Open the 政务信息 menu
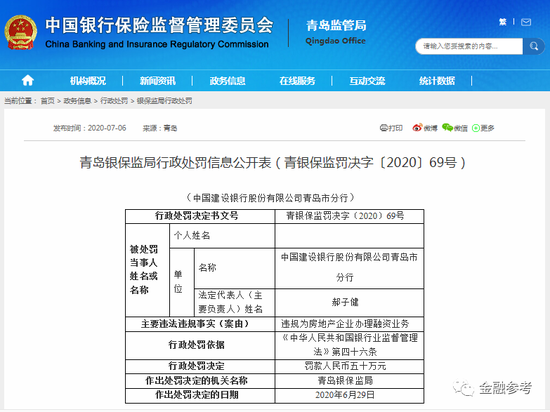 [x=227, y=81]
